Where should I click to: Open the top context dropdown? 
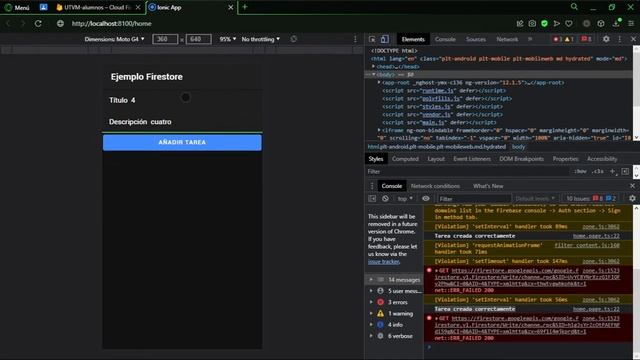tap(405, 198)
